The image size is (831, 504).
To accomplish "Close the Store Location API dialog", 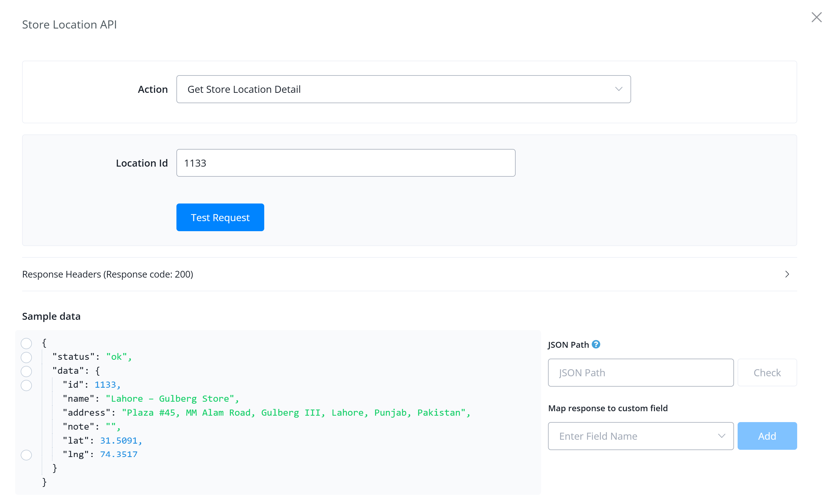I will pos(816,17).
